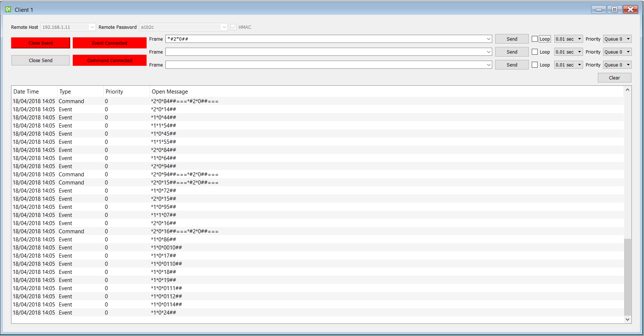The width and height of the screenshot is (644, 336).
Task: Send the first frame *#2*0##
Action: click(511, 39)
